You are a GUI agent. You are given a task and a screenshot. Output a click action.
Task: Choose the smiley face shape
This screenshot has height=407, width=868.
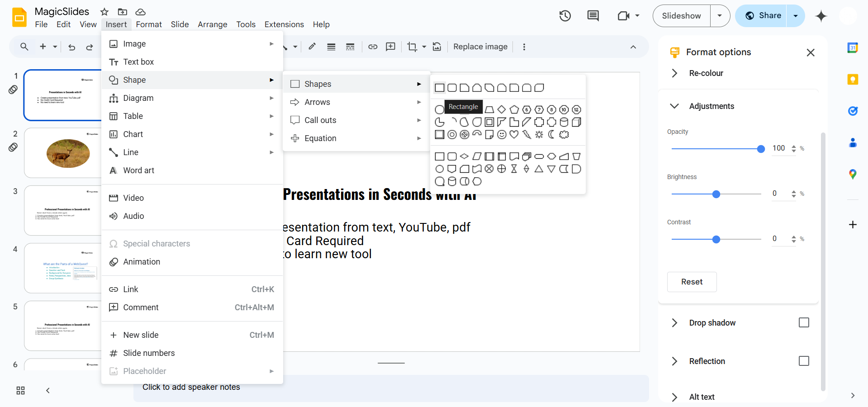pyautogui.click(x=502, y=134)
